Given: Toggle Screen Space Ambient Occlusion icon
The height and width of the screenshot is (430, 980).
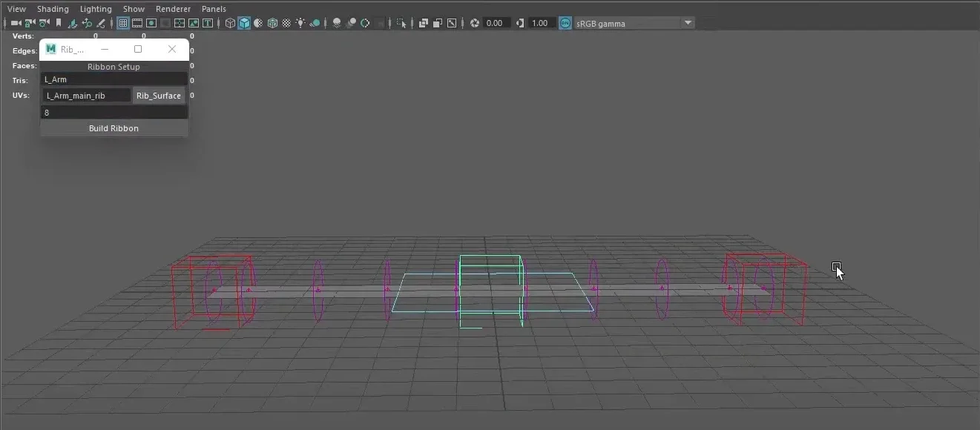Looking at the screenshot, I should coord(337,23).
